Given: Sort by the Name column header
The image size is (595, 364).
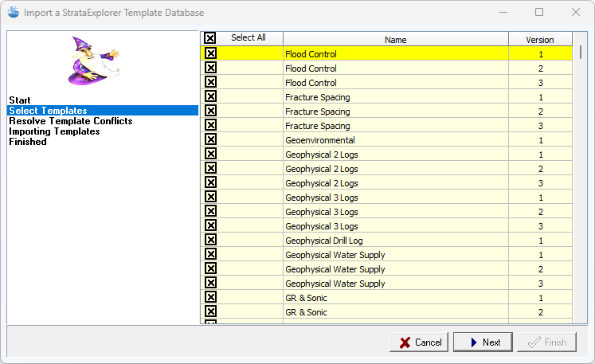Looking at the screenshot, I should tap(395, 39).
